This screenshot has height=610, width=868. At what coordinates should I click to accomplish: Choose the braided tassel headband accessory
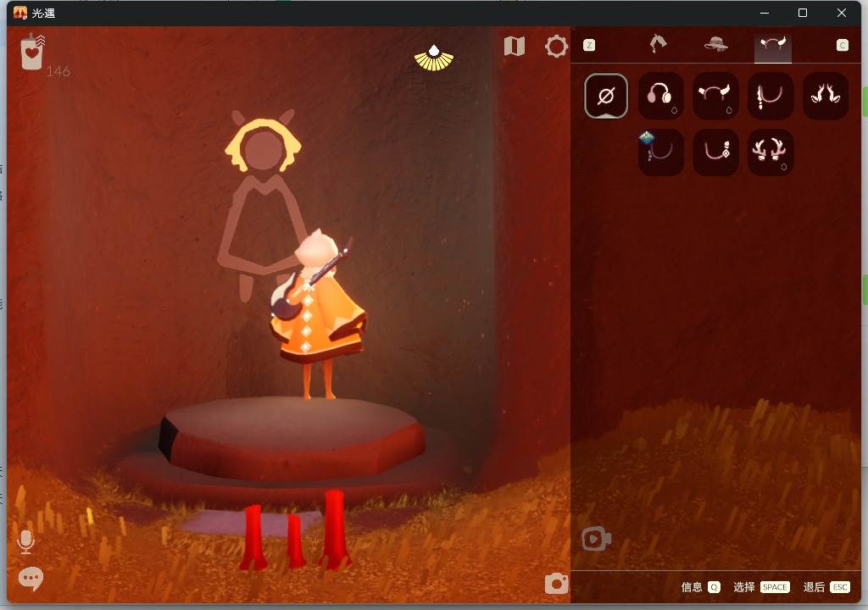click(770, 96)
